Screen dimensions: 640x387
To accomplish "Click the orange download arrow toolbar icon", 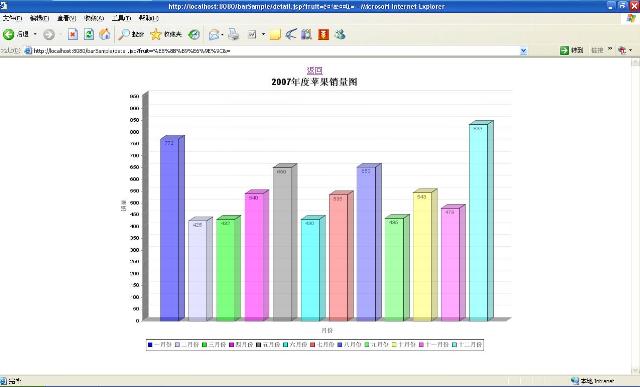I will 323,35.
